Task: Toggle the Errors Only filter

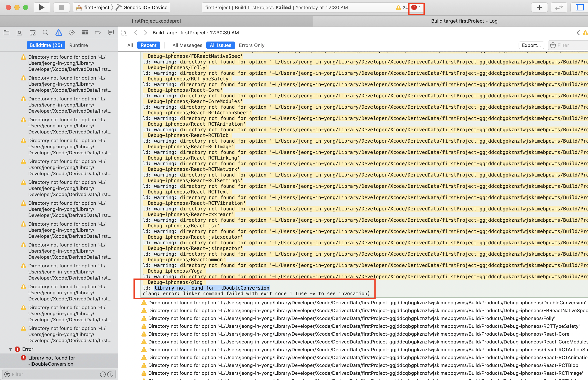Action: click(251, 45)
